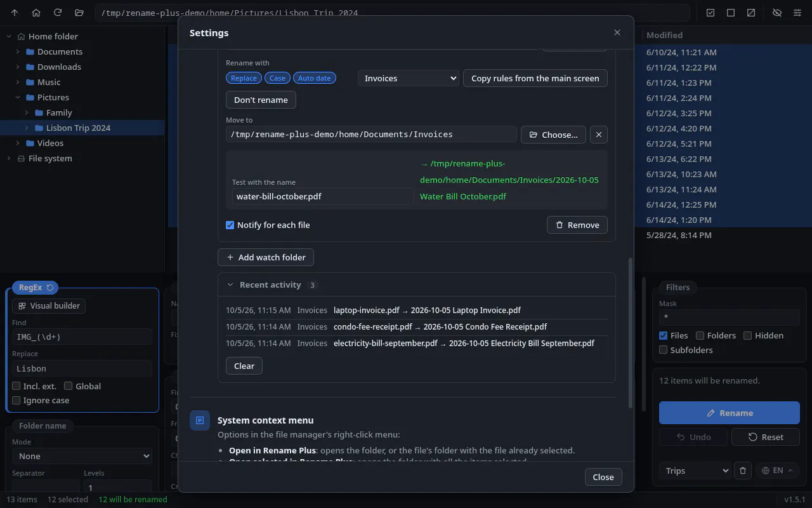Collapse the Pictures folder in the tree
812x508 pixels.
coord(18,97)
